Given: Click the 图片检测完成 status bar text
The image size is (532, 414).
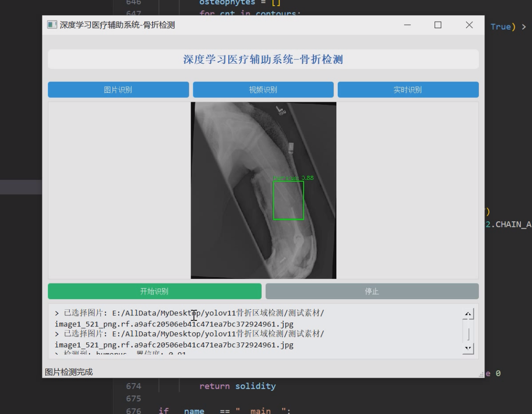Looking at the screenshot, I should 69,372.
